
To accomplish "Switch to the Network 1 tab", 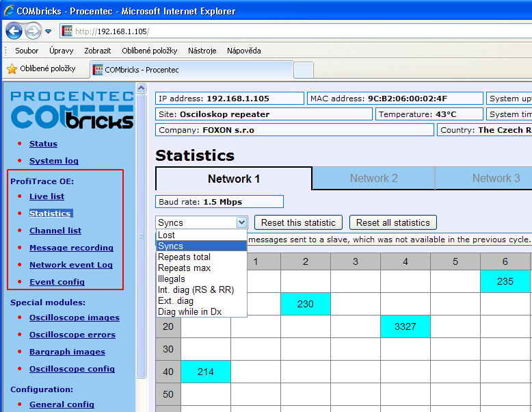I will [x=234, y=179].
